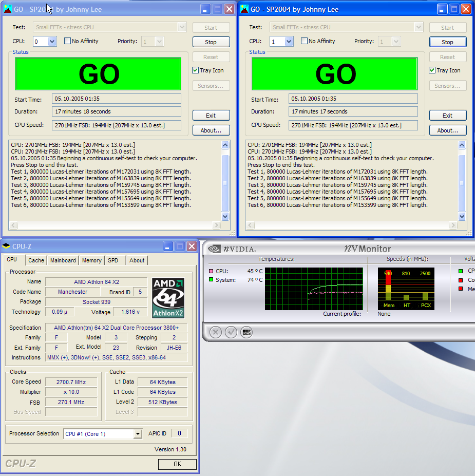Click Core Speed value 2700.7 MHz in CPU-Z
This screenshot has width=475, height=476.
(x=71, y=382)
